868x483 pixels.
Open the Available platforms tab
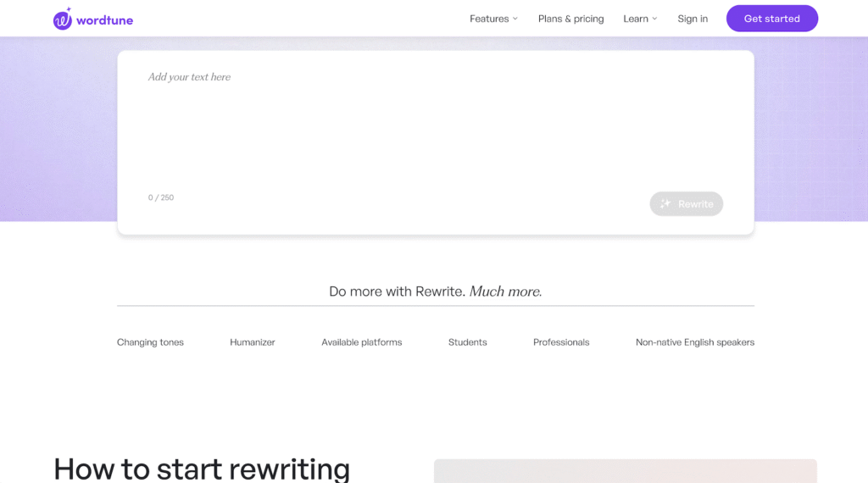click(x=362, y=342)
